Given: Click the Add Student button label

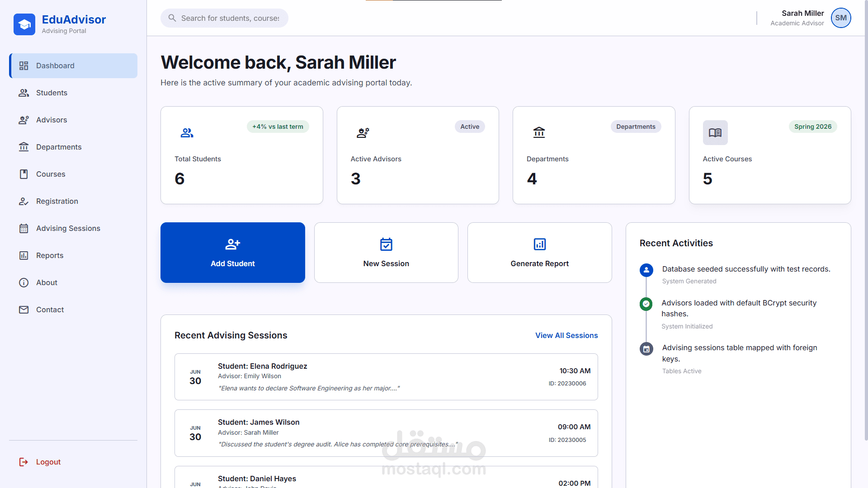Looking at the screenshot, I should [233, 263].
